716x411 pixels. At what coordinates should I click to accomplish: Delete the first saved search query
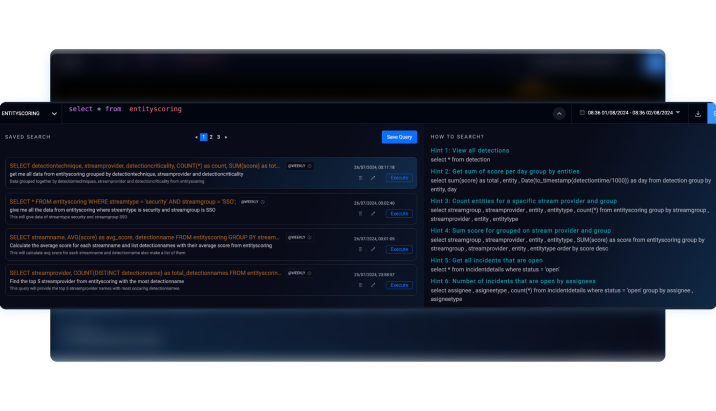point(361,178)
